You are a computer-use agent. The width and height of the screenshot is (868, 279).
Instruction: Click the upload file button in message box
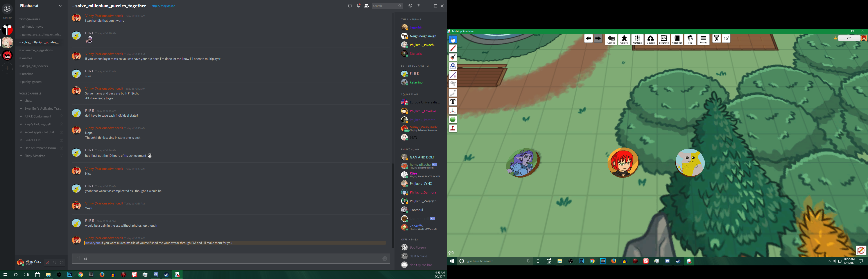point(77,258)
